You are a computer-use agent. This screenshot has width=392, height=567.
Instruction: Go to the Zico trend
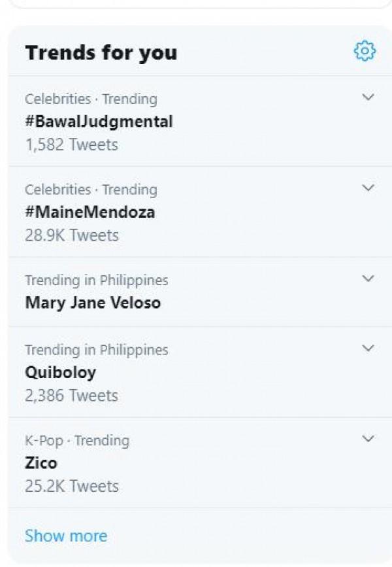click(x=41, y=463)
